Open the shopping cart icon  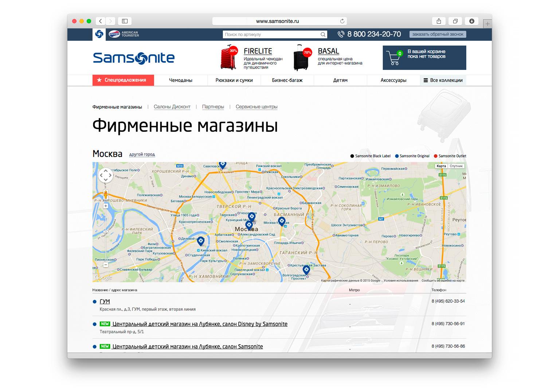tap(395, 58)
